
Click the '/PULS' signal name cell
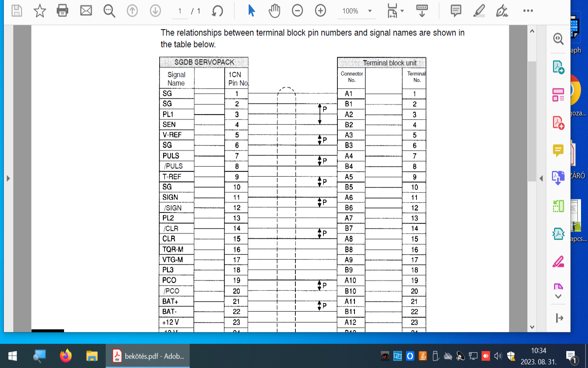pos(177,166)
